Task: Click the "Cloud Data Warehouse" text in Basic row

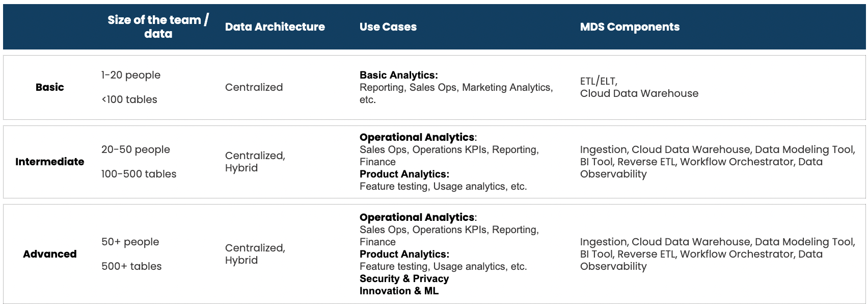Action: tap(639, 93)
